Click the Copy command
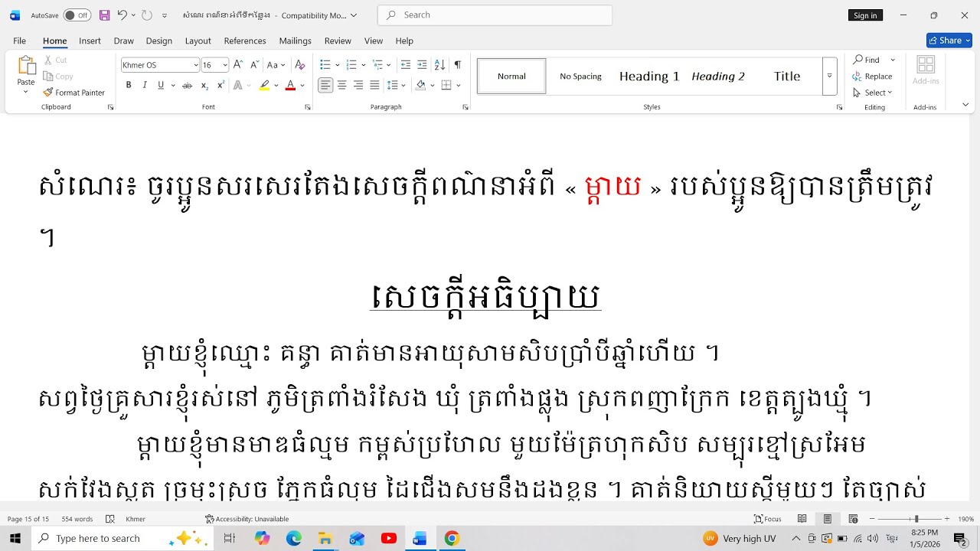980x551 pixels. [58, 76]
